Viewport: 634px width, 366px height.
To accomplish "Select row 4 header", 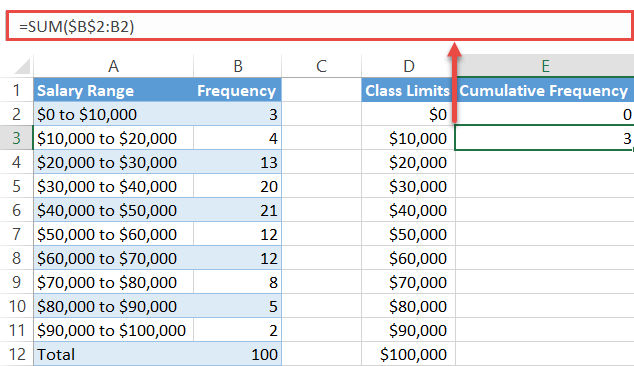I will click(17, 162).
